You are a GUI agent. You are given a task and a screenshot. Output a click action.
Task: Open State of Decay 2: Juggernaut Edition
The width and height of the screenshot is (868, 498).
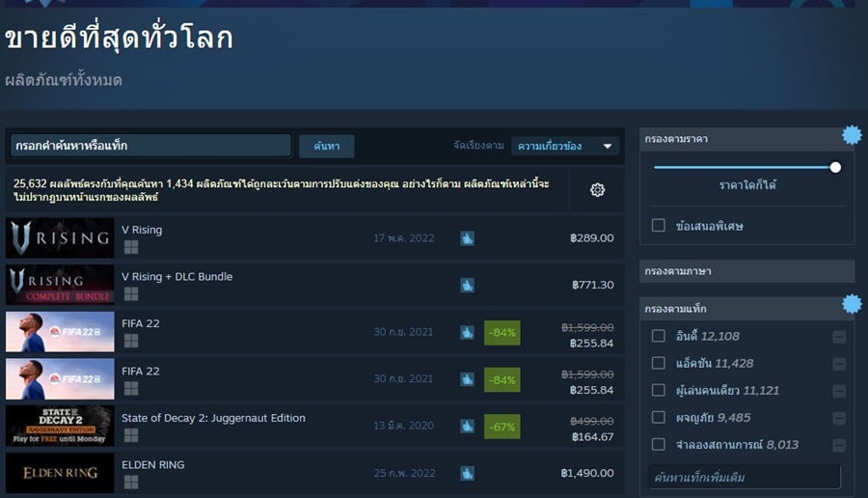click(213, 418)
